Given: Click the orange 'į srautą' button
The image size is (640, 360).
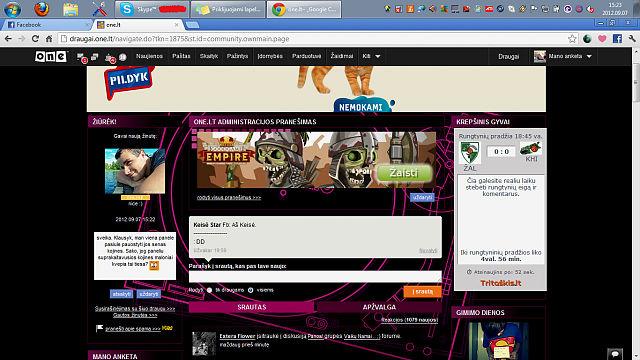Looking at the screenshot, I should (x=422, y=291).
